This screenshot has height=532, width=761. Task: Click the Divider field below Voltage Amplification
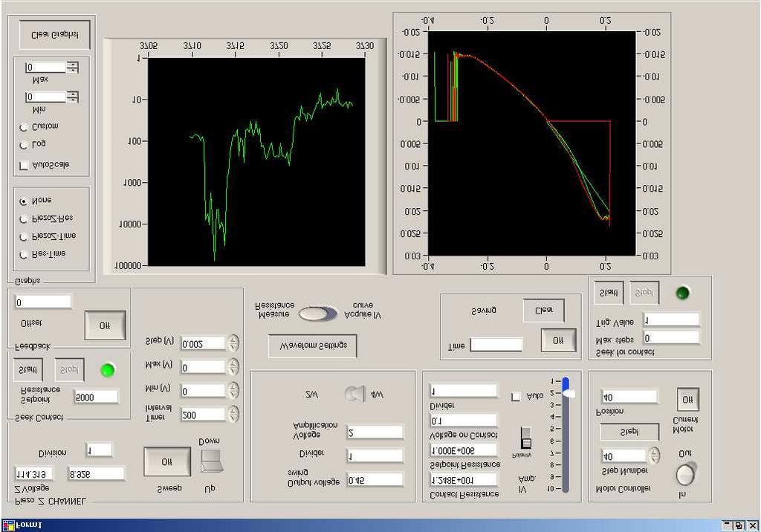pyautogui.click(x=375, y=455)
